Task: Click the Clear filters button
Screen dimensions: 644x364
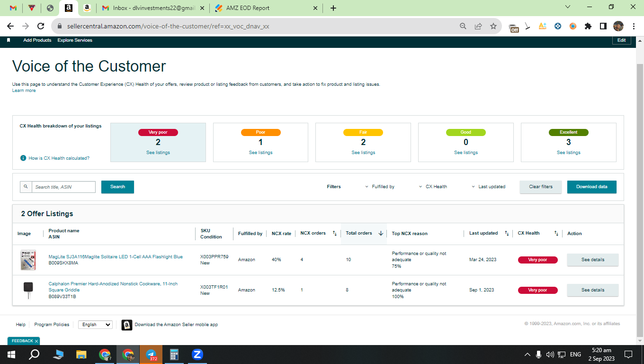Action: 541,187
